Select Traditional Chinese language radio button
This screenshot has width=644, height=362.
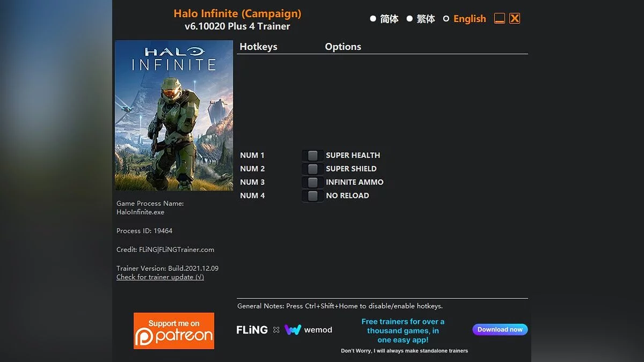pyautogui.click(x=409, y=19)
